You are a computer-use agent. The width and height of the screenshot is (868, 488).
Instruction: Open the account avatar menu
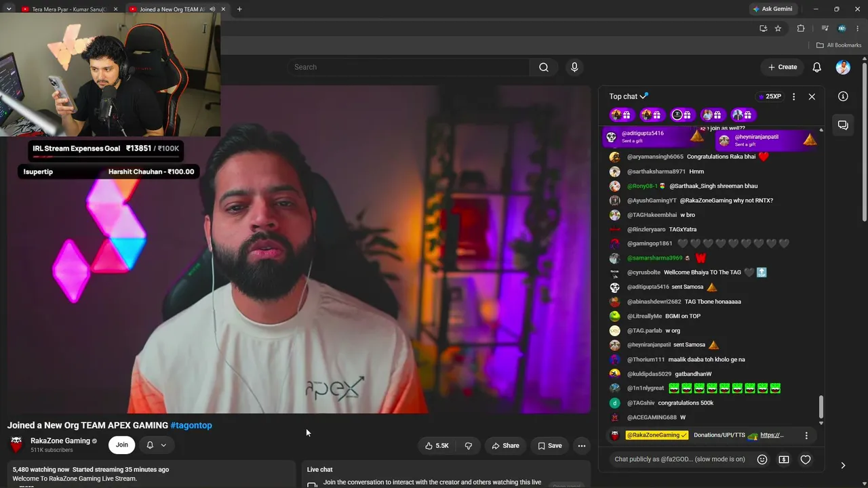(x=843, y=67)
